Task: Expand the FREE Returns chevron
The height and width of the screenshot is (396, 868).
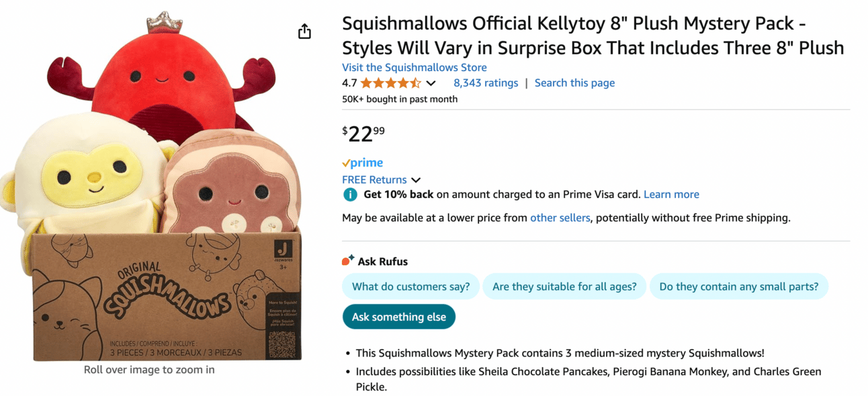Action: tap(416, 180)
